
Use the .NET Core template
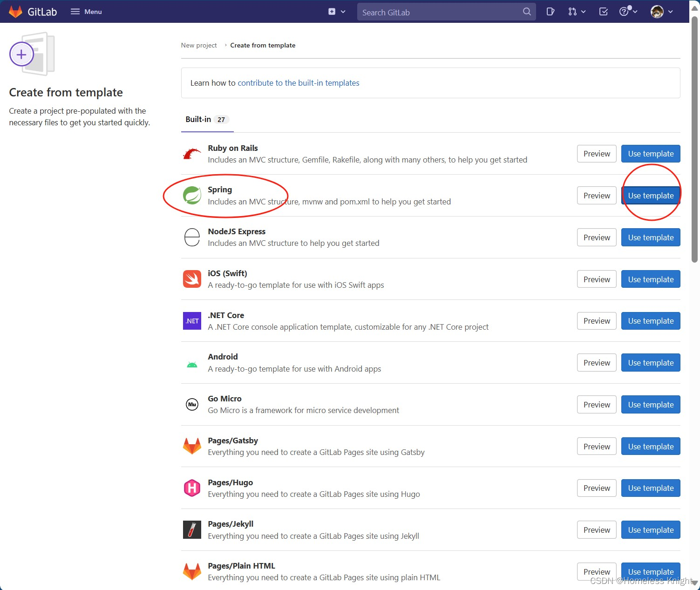[651, 321]
